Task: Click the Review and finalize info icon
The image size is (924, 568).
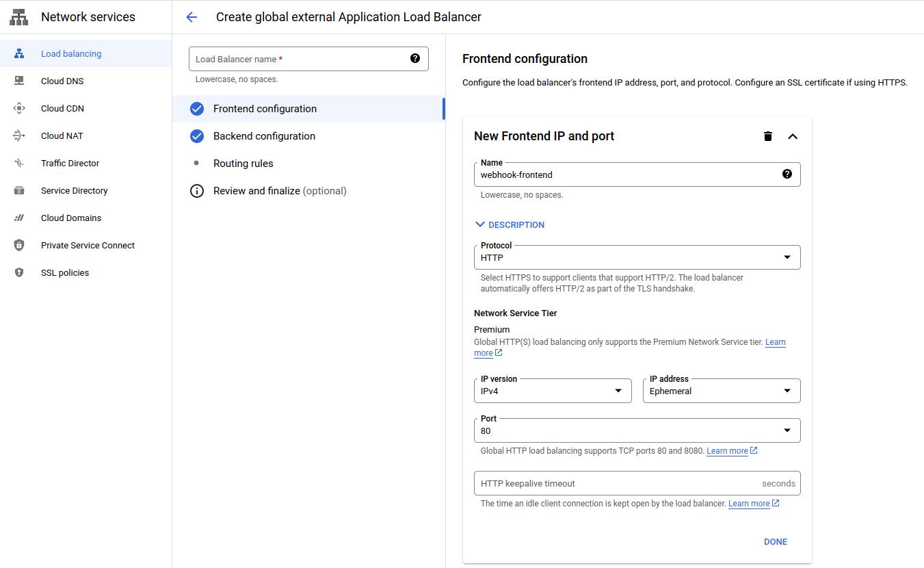Action: tap(197, 191)
